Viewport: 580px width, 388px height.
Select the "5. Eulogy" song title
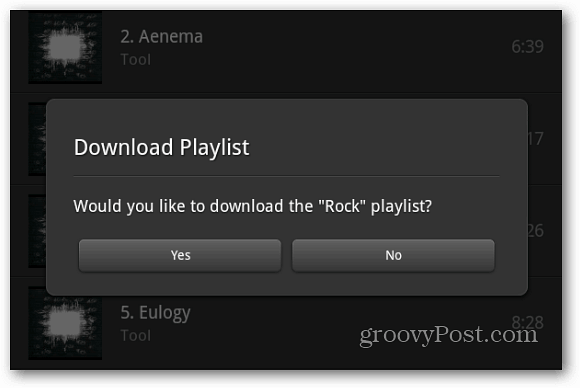(x=155, y=313)
